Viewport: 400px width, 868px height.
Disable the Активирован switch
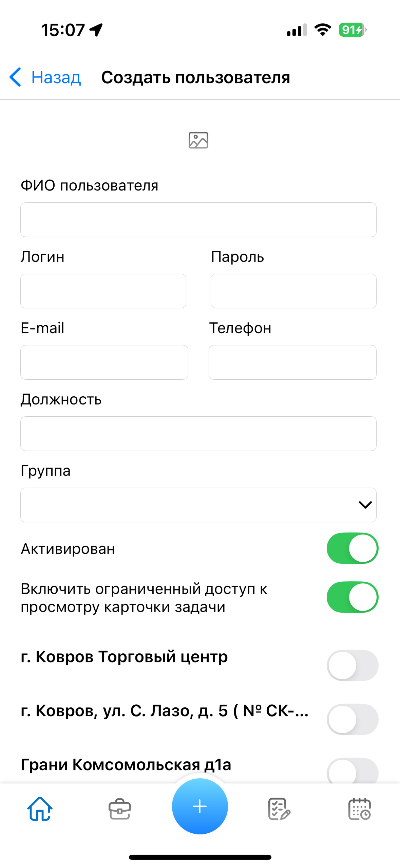(353, 548)
